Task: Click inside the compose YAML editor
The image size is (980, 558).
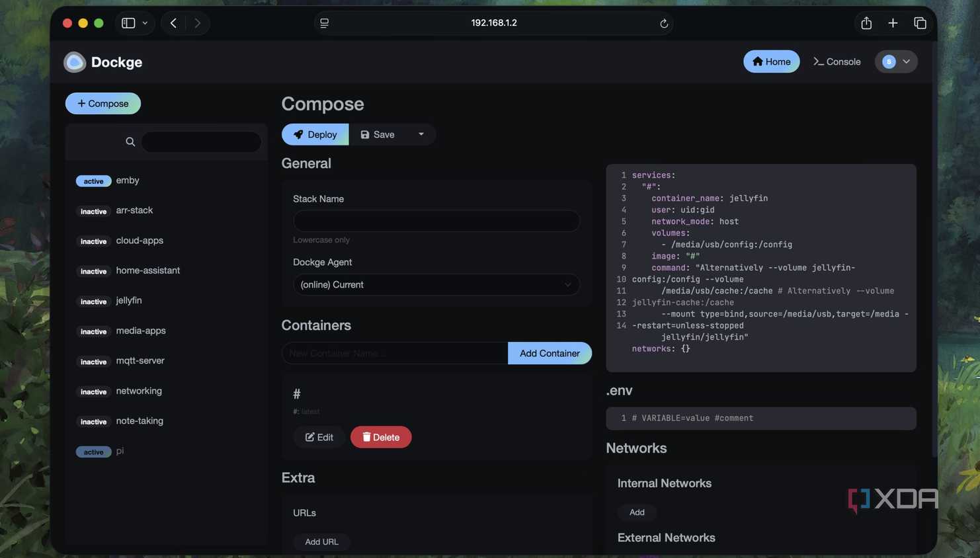Action: pyautogui.click(x=761, y=268)
